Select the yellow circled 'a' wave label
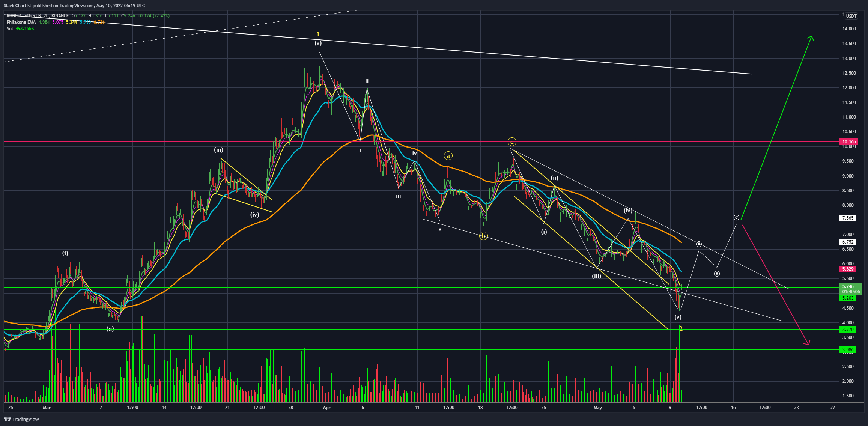Screen dimensions: 868x426 pyautogui.click(x=448, y=155)
